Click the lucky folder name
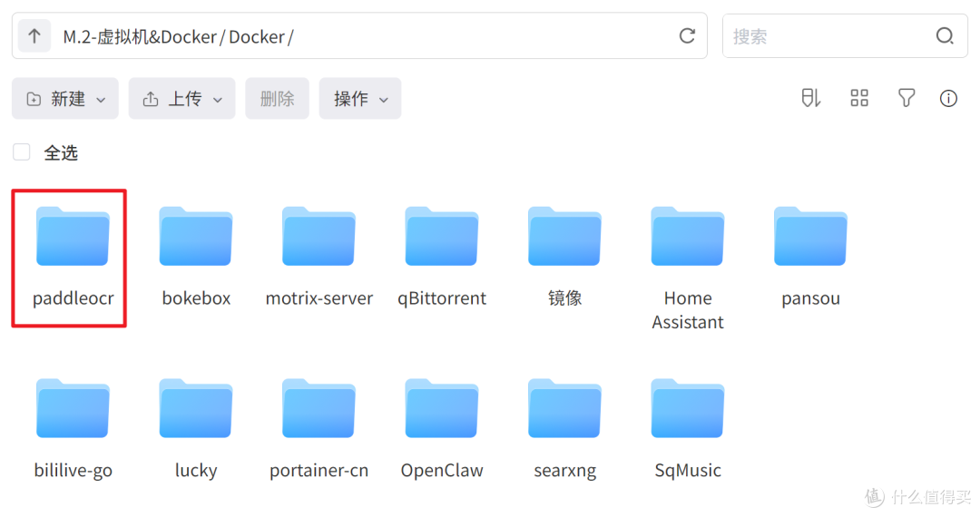Image resolution: width=980 pixels, height=517 pixels. coord(196,471)
